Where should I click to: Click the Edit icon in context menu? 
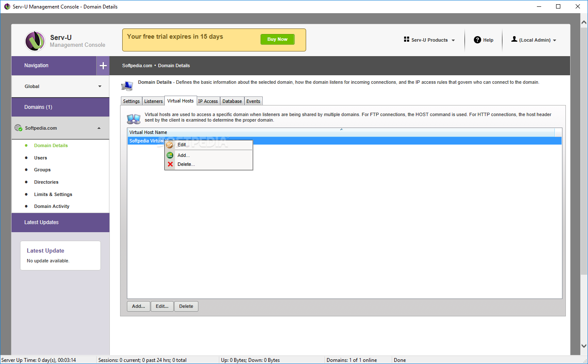pos(170,145)
